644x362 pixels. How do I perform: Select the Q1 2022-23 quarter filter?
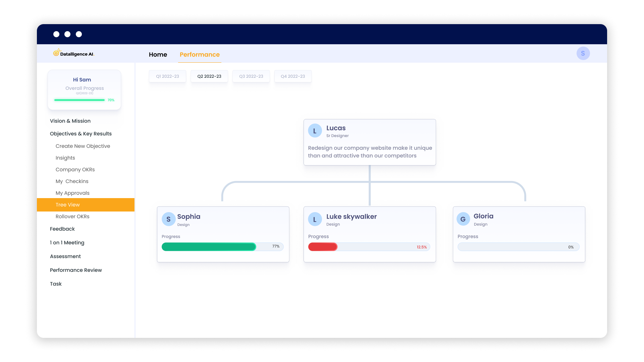[x=167, y=76]
